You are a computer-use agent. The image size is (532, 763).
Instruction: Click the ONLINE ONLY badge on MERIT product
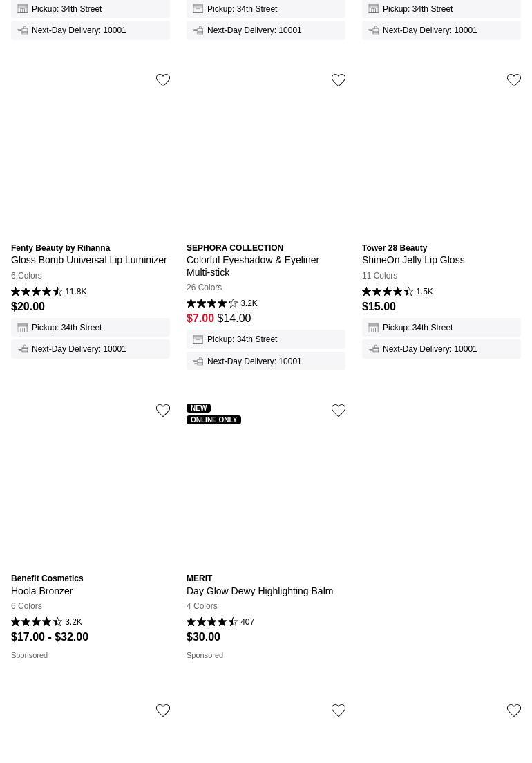(x=213, y=420)
